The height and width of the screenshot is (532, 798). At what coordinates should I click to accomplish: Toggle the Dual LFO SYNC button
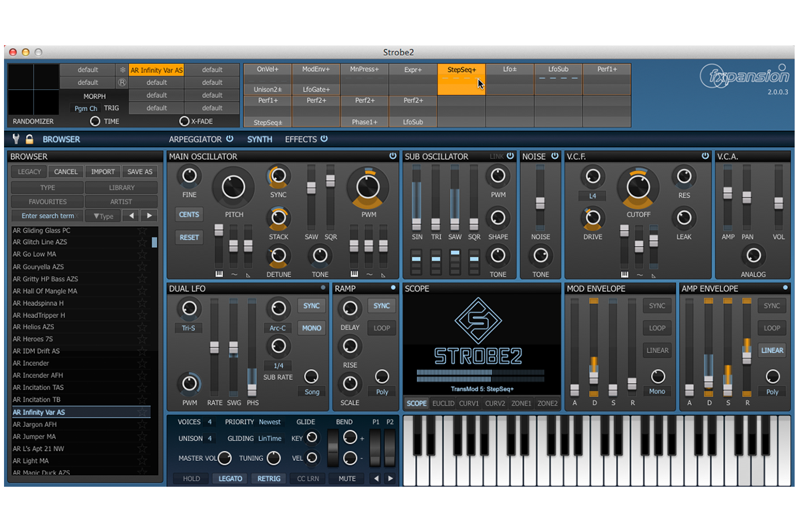pos(311,306)
